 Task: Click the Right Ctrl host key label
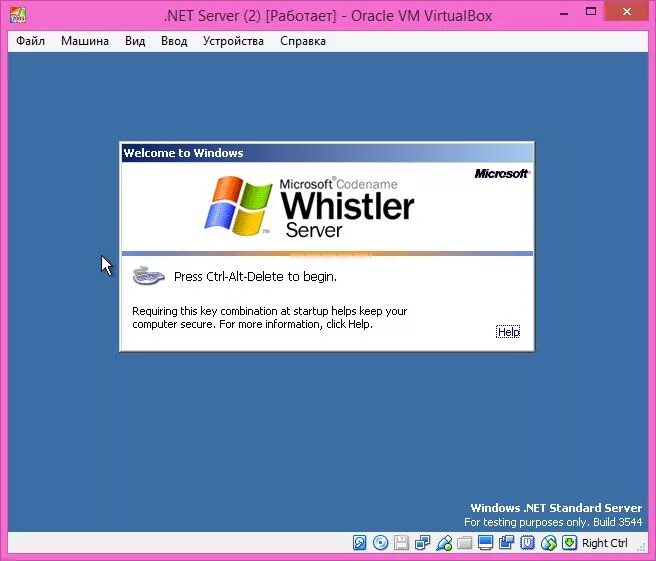(x=605, y=543)
